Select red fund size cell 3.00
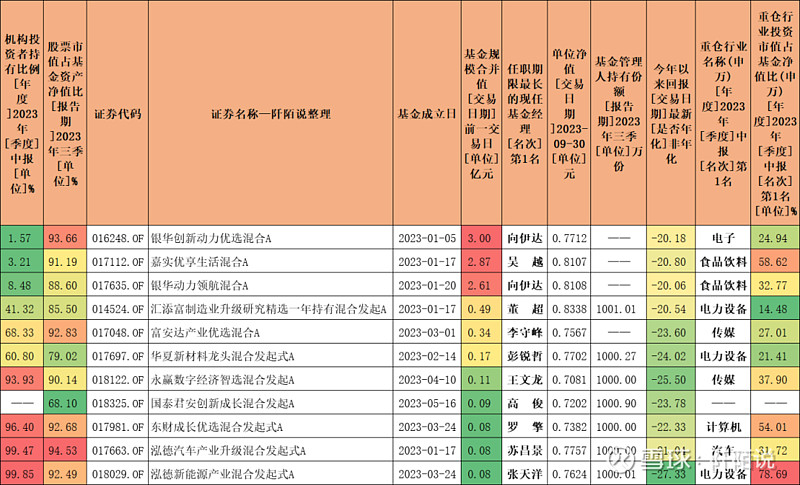 coord(481,238)
